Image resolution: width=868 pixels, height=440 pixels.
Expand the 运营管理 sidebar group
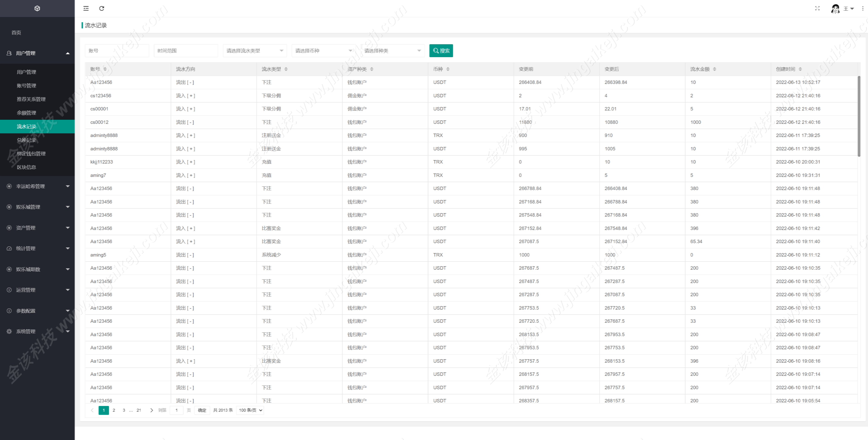pyautogui.click(x=68, y=290)
